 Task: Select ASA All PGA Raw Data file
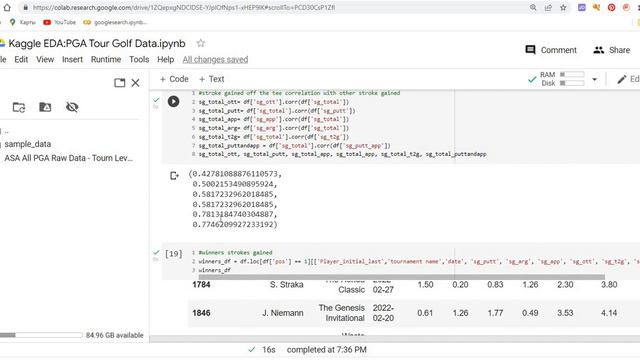coord(69,158)
